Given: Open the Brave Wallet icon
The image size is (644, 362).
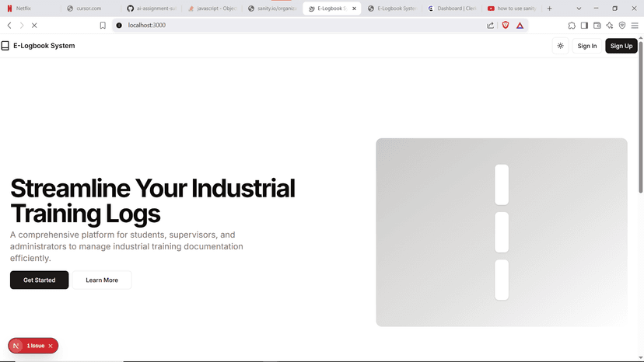Looking at the screenshot, I should point(597,25).
